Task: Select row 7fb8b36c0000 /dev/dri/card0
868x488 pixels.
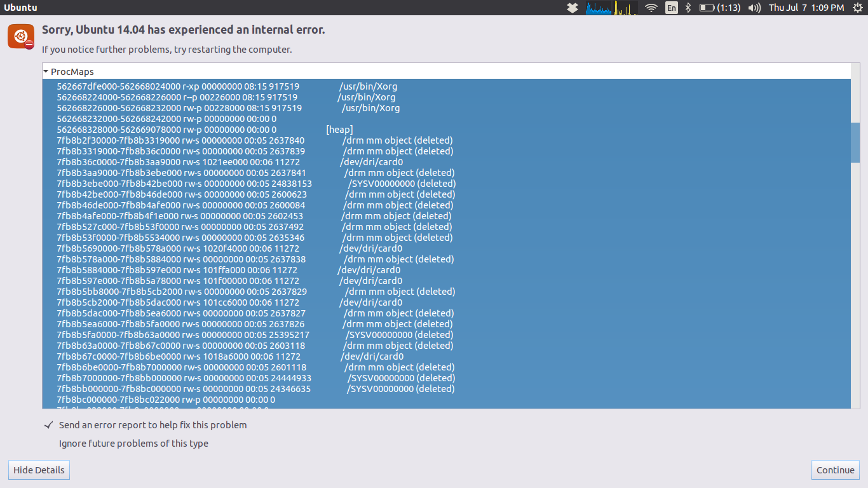Action: click(x=446, y=162)
